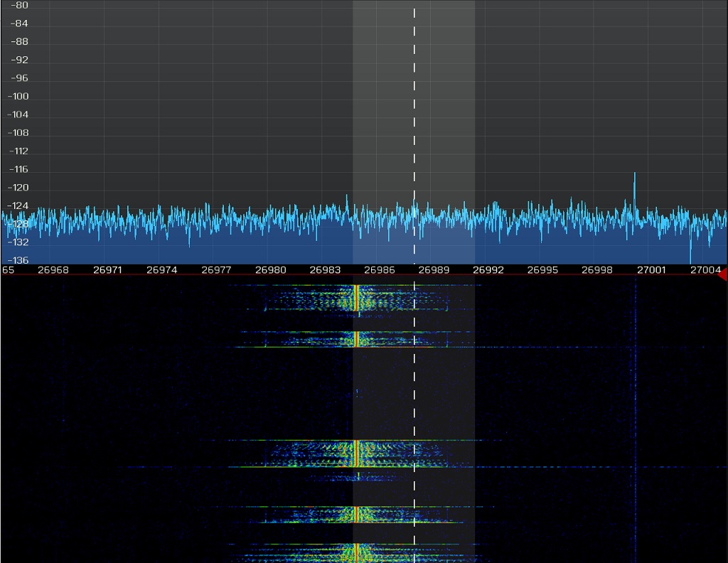The image size is (728, 563).
Task: Click the tall signal spike near 27000
Action: pos(634,188)
